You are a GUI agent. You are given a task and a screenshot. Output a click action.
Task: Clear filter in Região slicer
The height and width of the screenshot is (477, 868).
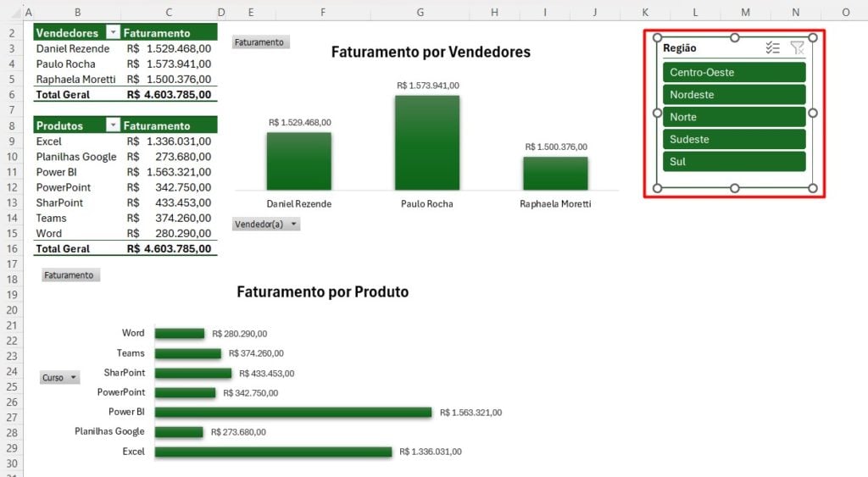(x=797, y=48)
